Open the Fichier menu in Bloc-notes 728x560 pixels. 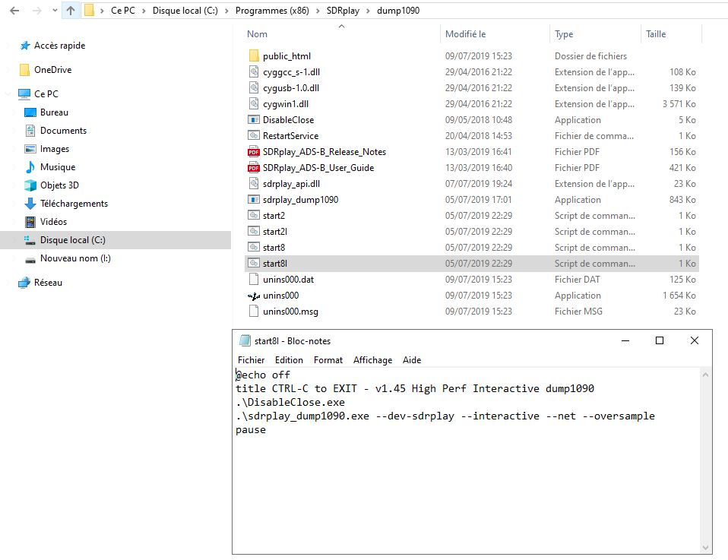click(x=251, y=360)
